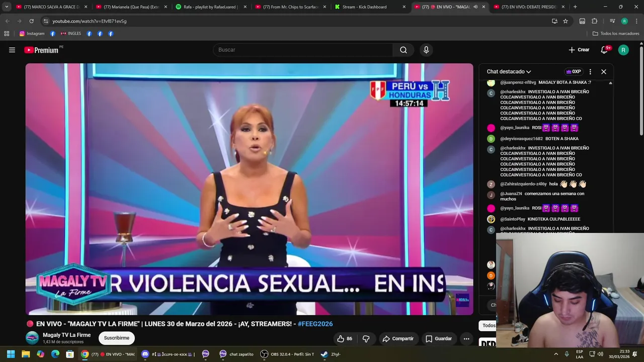The width and height of the screenshot is (644, 362).
Task: Open chat options three-dot menu
Action: [x=590, y=71]
